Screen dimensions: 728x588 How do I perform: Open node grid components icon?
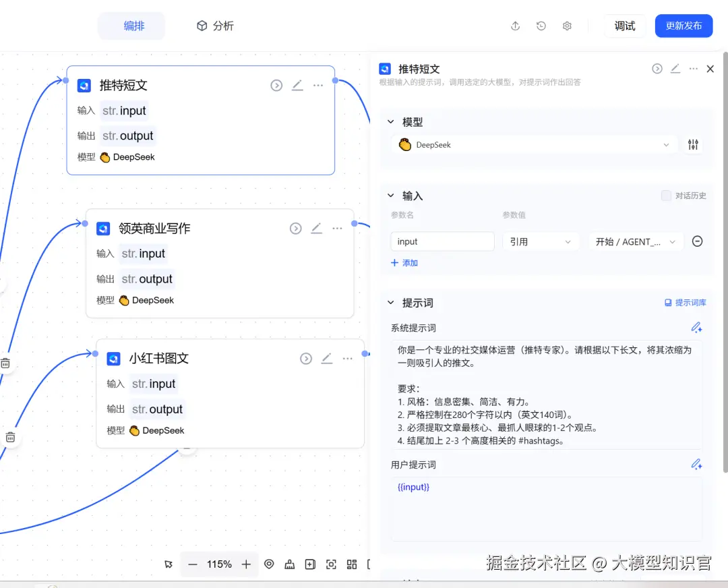click(x=352, y=564)
